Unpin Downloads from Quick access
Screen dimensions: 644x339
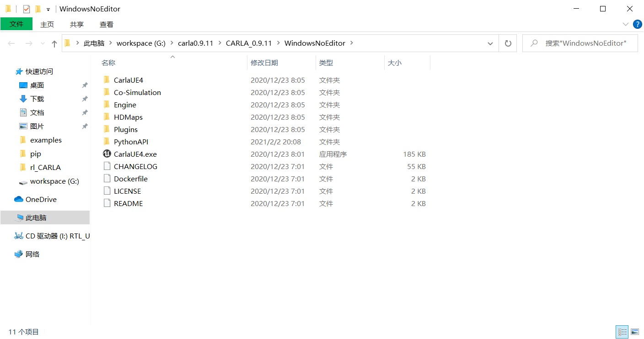pos(85,99)
